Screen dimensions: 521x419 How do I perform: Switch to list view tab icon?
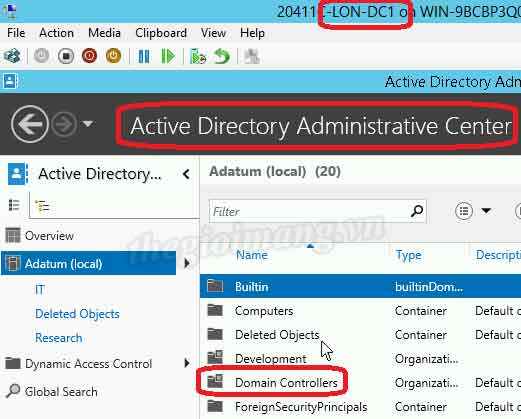click(x=14, y=205)
